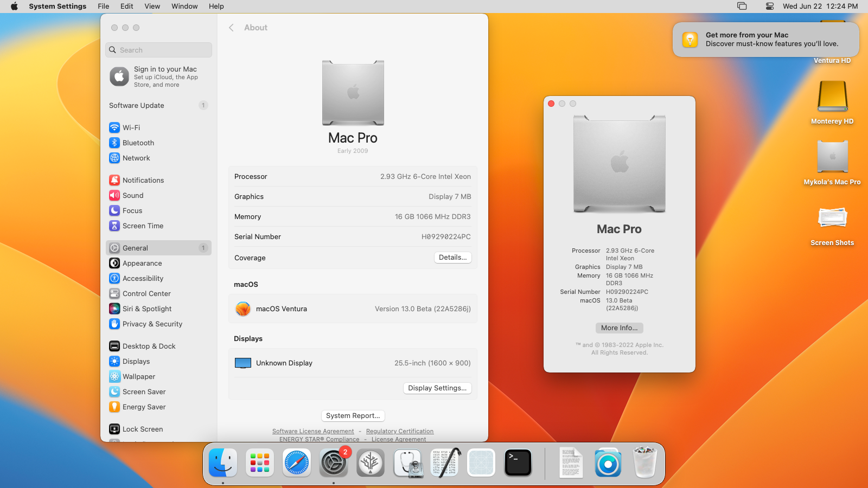Select Displays in the sidebar
Image resolution: width=868 pixels, height=488 pixels.
158,361
